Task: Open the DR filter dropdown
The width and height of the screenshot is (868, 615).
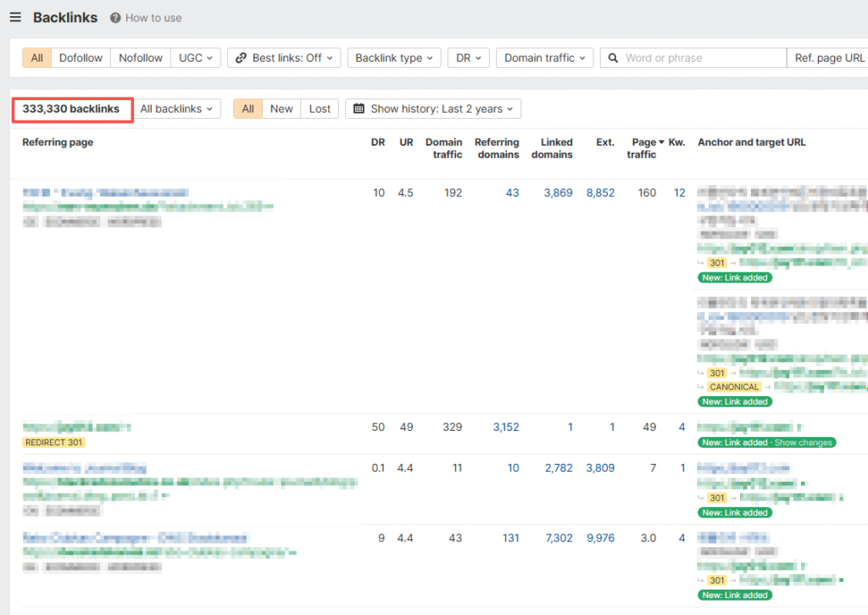Action: [x=468, y=58]
